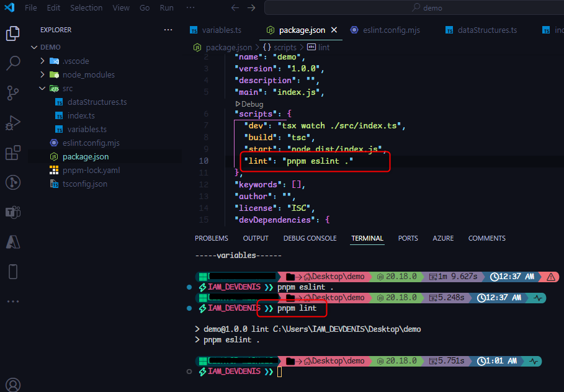The height and width of the screenshot is (392, 564).
Task: Open the View menu
Action: [121, 7]
